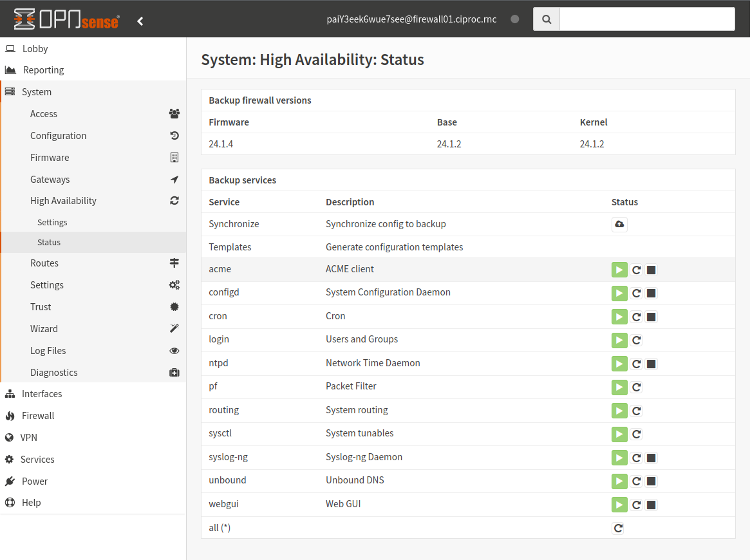Image resolution: width=750 pixels, height=560 pixels.
Task: Start the acme service
Action: pyautogui.click(x=619, y=270)
